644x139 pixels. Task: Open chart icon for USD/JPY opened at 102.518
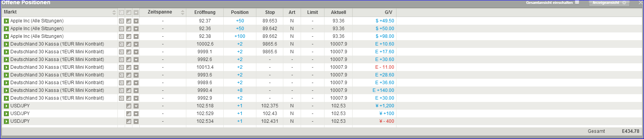pos(129,106)
